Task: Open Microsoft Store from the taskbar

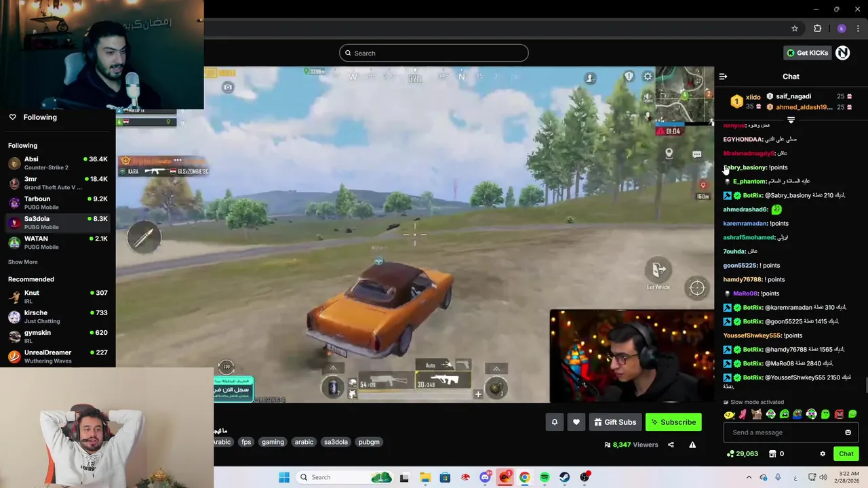Action: pos(445,477)
